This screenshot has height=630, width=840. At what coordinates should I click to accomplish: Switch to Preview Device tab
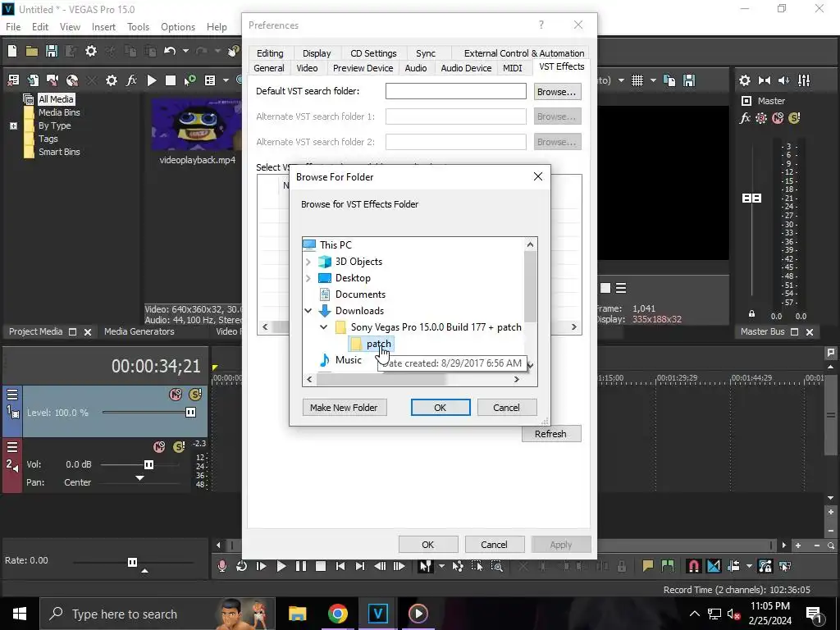tap(363, 68)
